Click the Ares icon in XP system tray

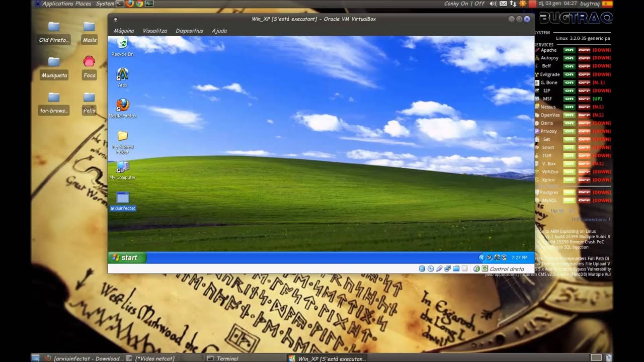point(497,257)
